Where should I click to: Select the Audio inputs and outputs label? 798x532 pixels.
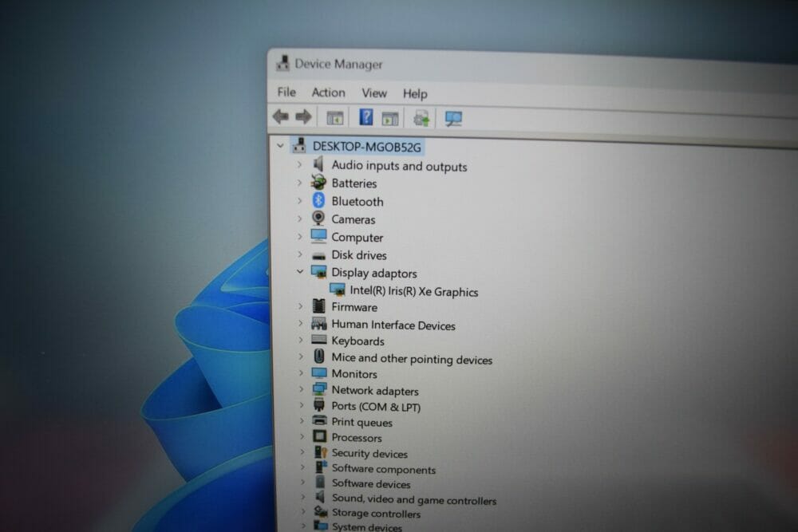pos(399,166)
